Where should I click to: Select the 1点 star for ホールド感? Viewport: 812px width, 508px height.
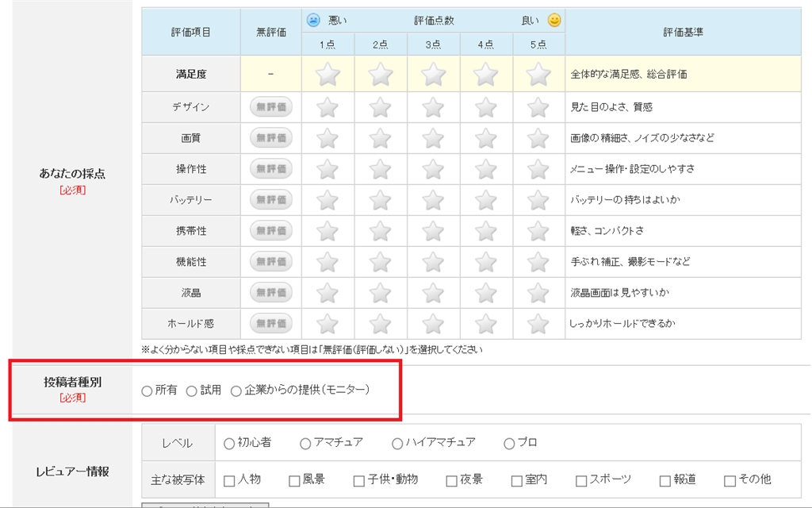coord(327,324)
